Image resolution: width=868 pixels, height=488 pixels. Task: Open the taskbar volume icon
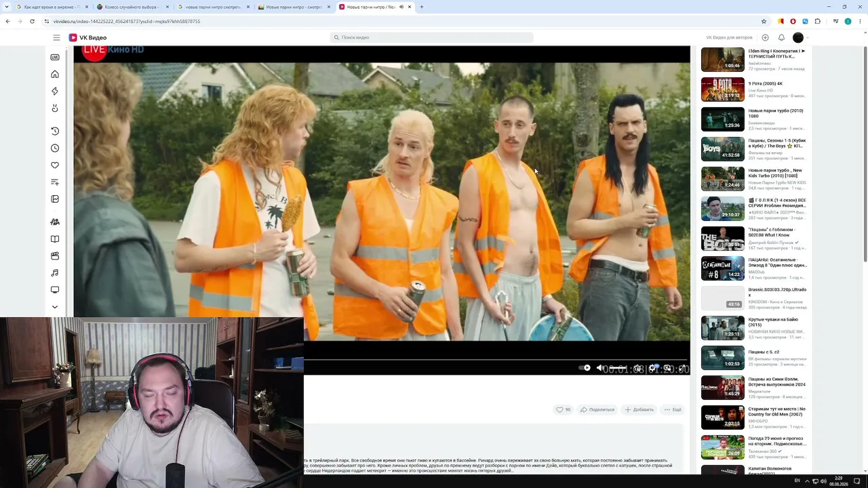[823, 481]
